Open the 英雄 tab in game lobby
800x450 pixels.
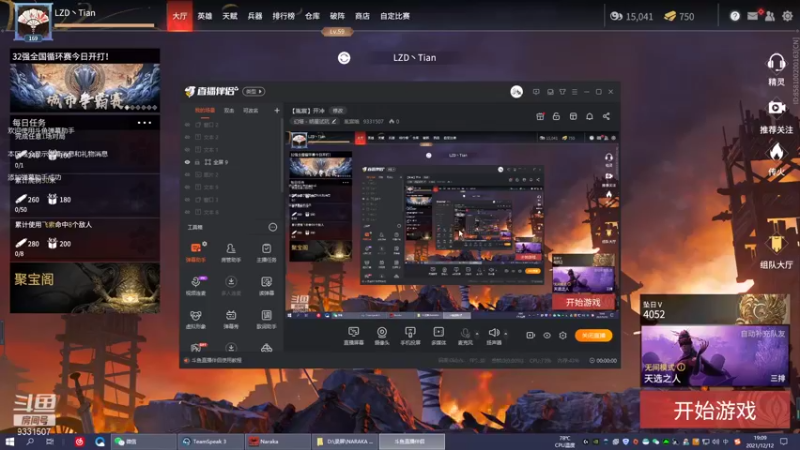point(205,16)
